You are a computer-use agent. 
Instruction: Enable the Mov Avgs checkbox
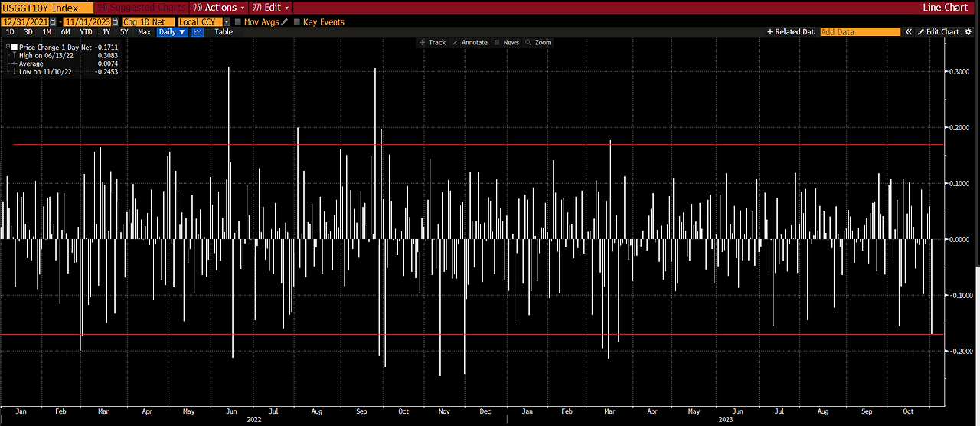point(238,22)
